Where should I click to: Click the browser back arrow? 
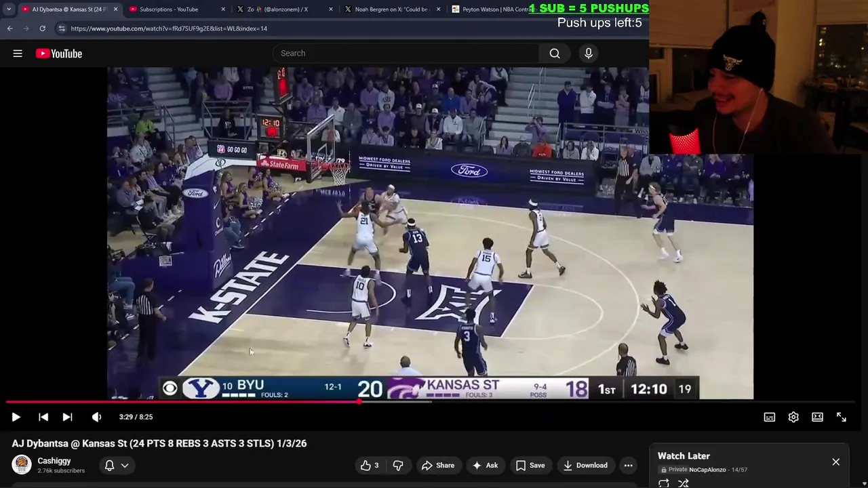pyautogui.click(x=9, y=28)
